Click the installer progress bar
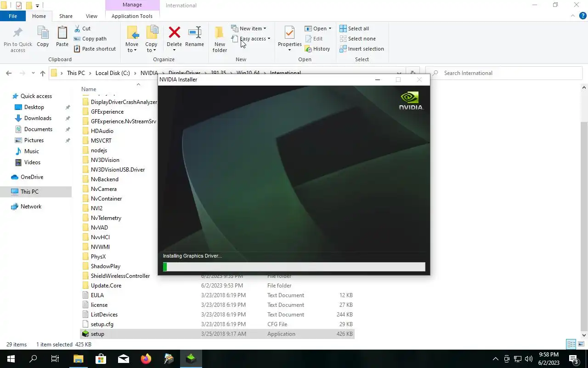The image size is (588, 368). coord(294,267)
